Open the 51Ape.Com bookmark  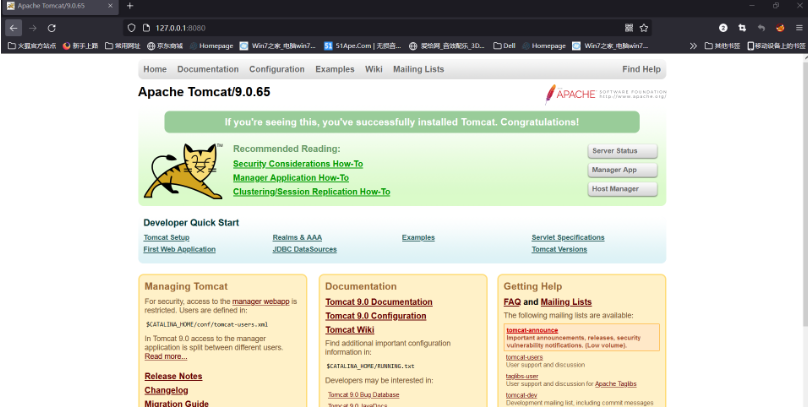point(363,46)
